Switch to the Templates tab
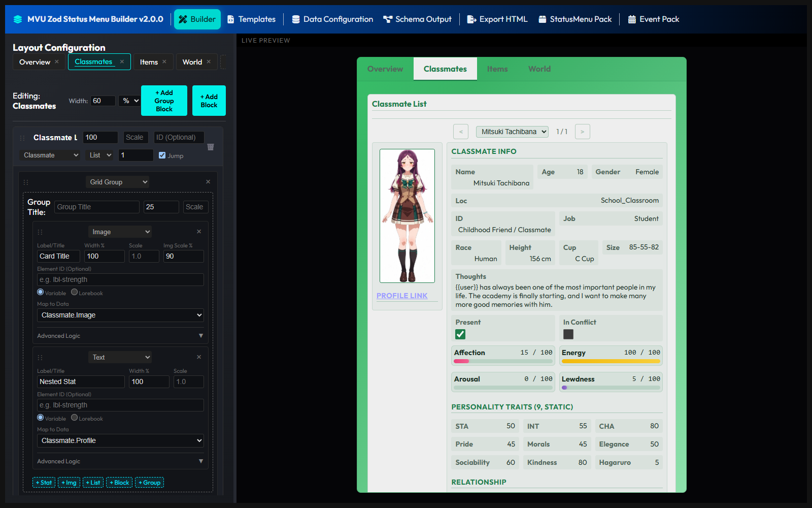Image resolution: width=812 pixels, height=508 pixels. coord(251,19)
